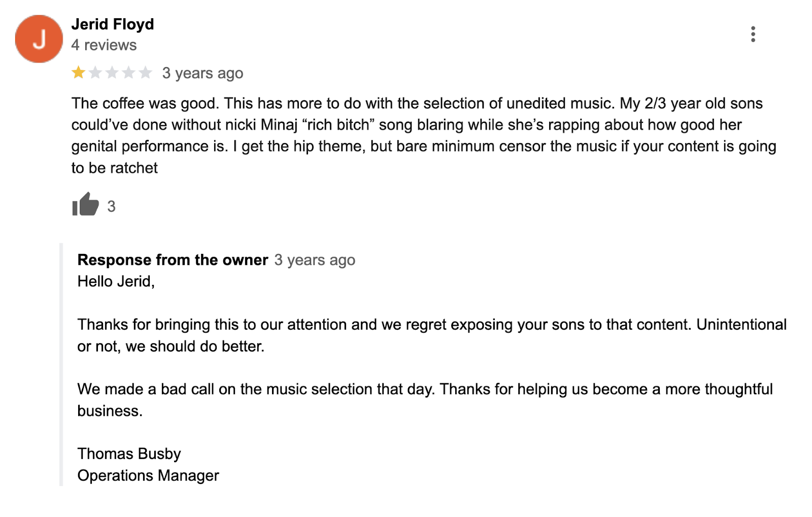
Task: Click the last gray star in the rating row
Action: point(144,73)
